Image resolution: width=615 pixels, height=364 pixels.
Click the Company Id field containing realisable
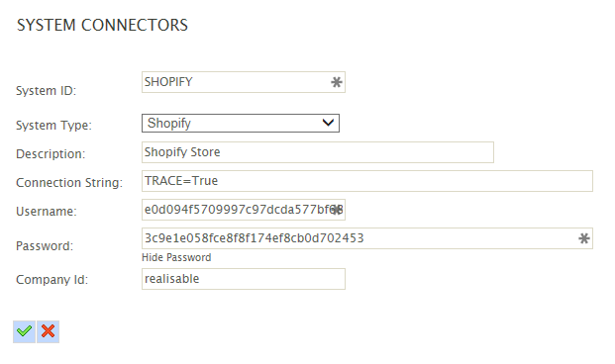pyautogui.click(x=244, y=279)
